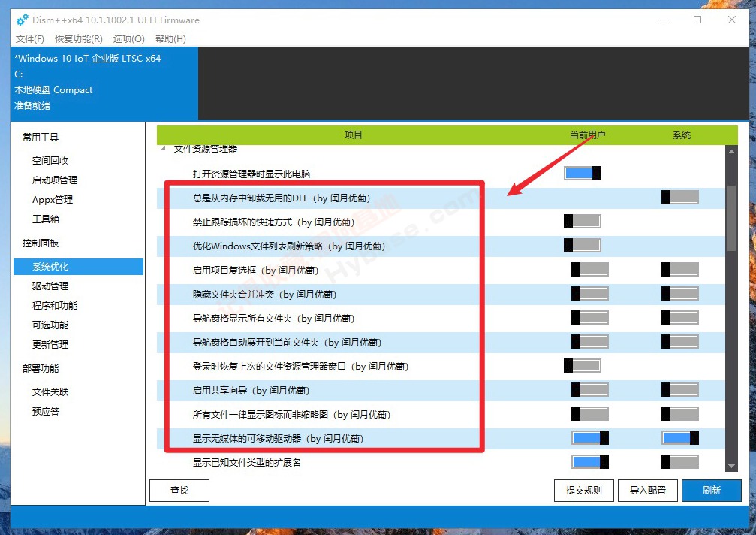Image resolution: width=756 pixels, height=535 pixels.
Task: Disable 显示无媒体的可移动驱动器 system switch
Action: [680, 437]
